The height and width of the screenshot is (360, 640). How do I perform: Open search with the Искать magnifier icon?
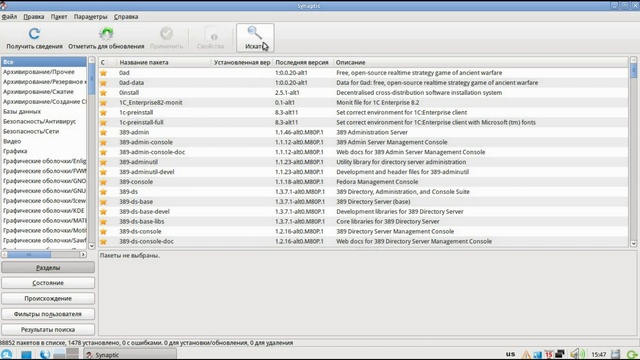[254, 33]
